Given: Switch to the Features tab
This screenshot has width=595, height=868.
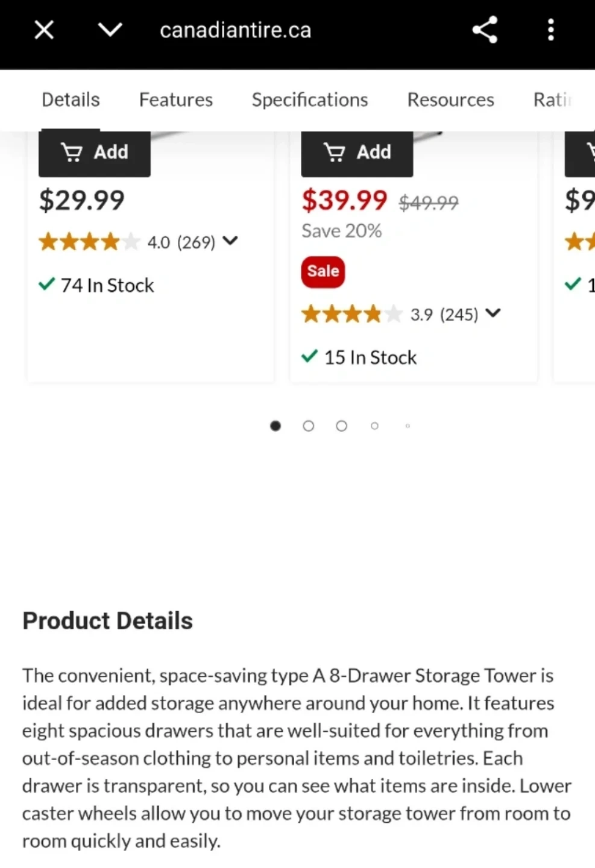Looking at the screenshot, I should tap(175, 99).
